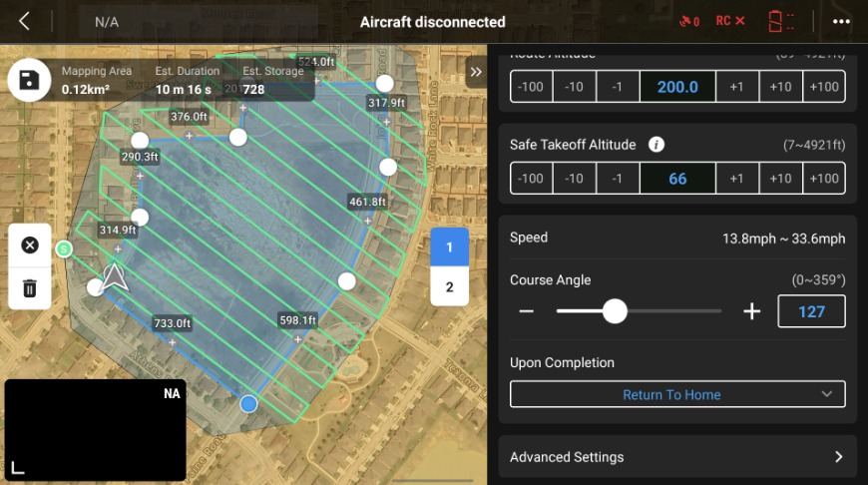This screenshot has width=868, height=485.
Task: Decrease Course Angle with the minus button
Action: click(527, 311)
